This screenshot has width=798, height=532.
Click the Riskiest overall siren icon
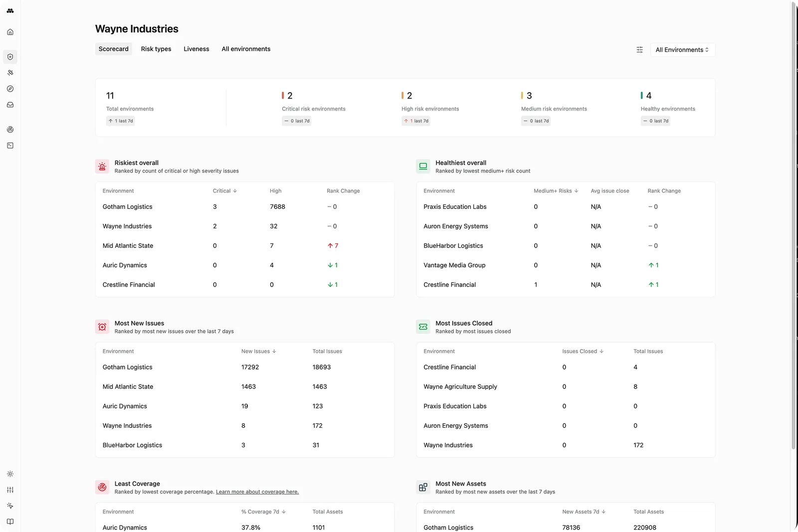coord(102,167)
